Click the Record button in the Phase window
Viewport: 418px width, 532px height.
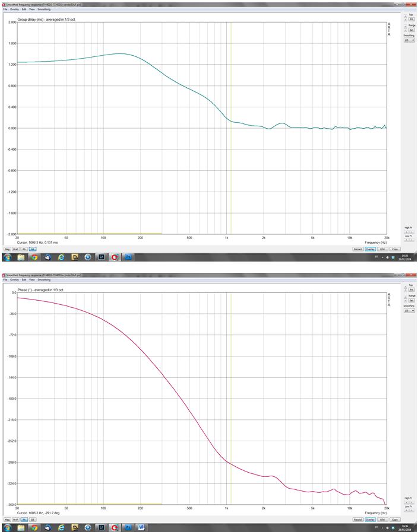357,520
